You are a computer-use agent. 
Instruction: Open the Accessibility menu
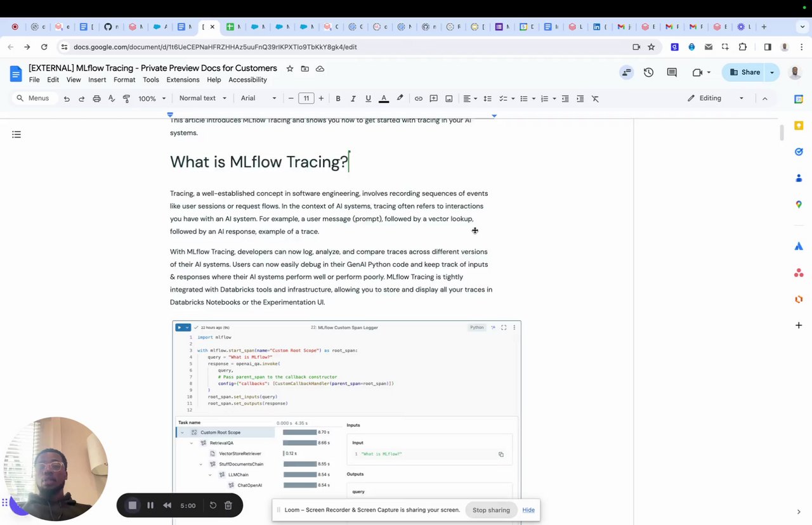247,80
